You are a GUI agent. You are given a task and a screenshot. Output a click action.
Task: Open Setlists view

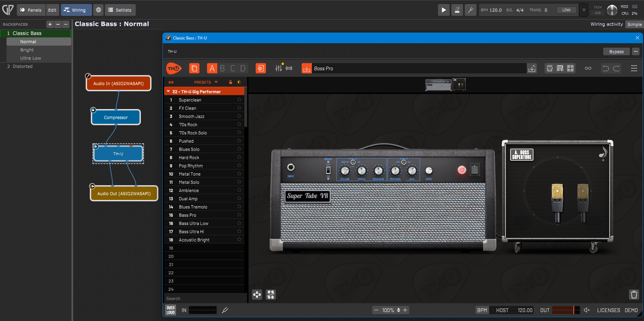(x=120, y=10)
